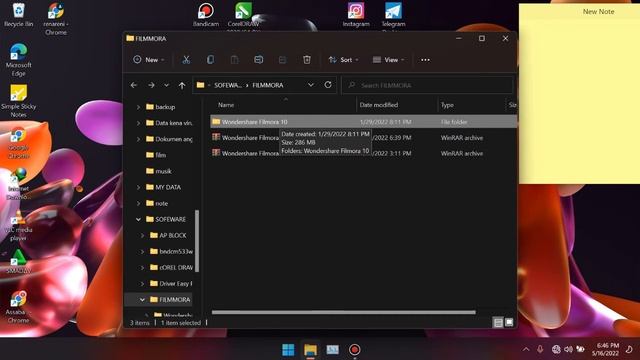Screen dimensions: 640x360
Task: Select WinRAR archive modified 3:11 PM
Action: tap(363, 153)
